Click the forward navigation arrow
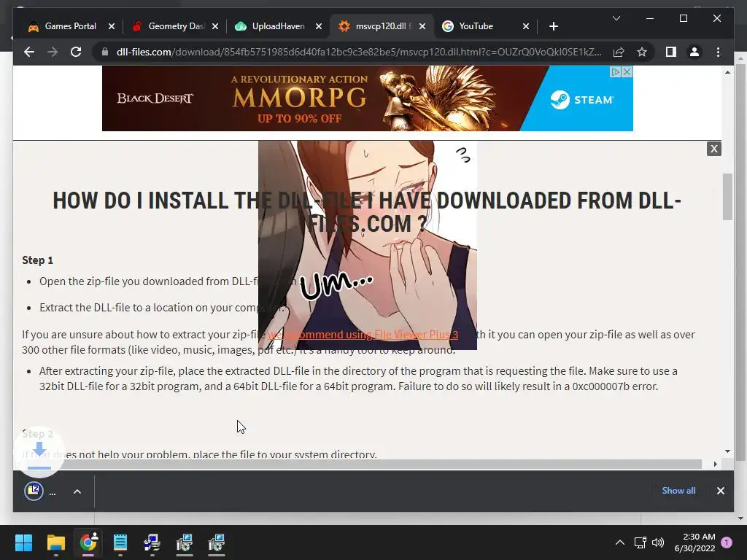The height and width of the screenshot is (560, 747). [x=53, y=52]
